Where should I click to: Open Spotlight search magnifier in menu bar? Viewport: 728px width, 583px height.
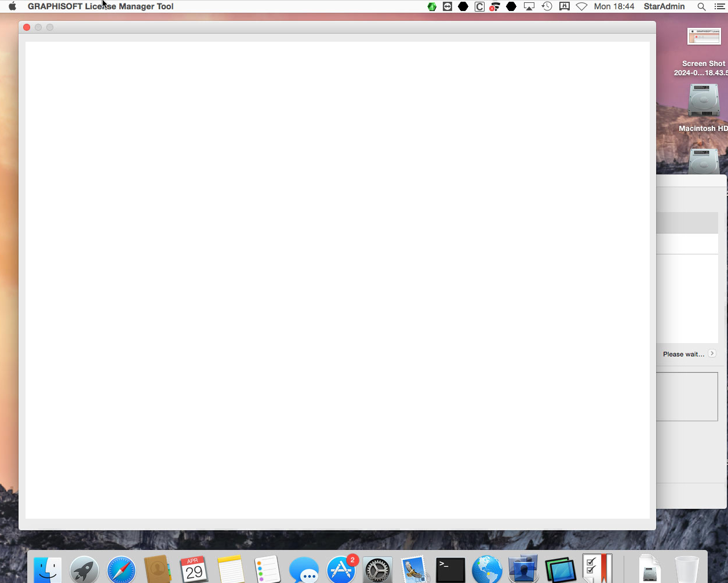click(701, 6)
